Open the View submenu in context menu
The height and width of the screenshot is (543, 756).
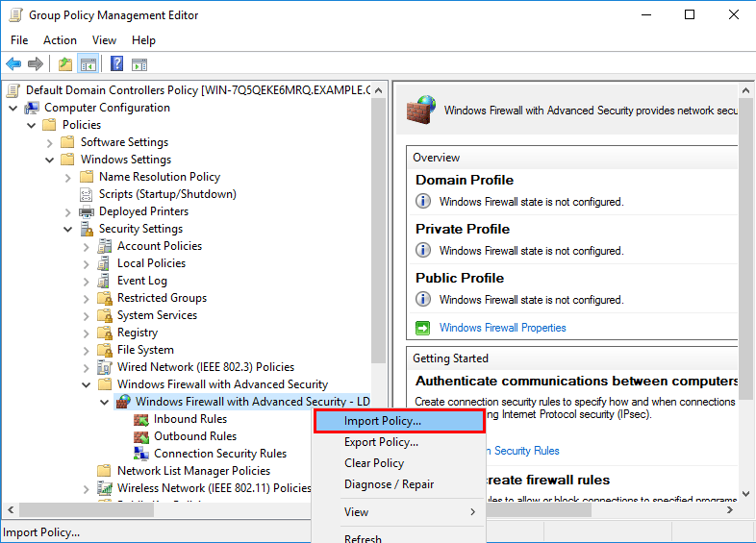tap(400, 512)
